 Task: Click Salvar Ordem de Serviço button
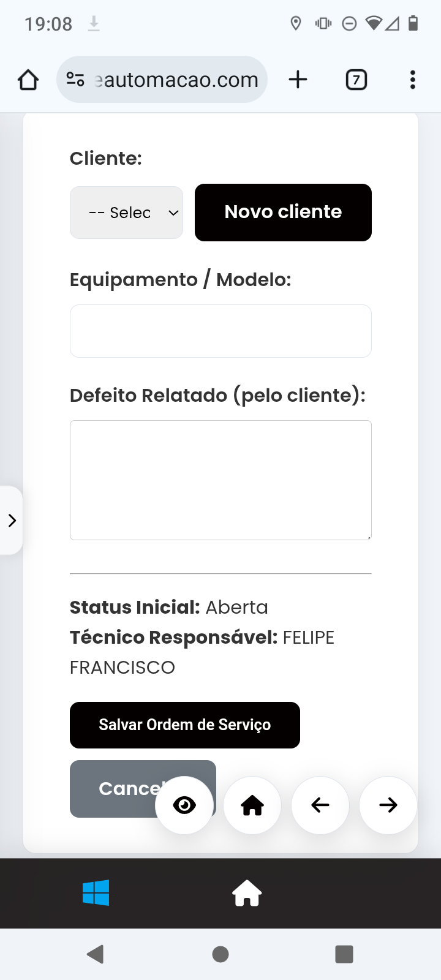[x=185, y=725]
